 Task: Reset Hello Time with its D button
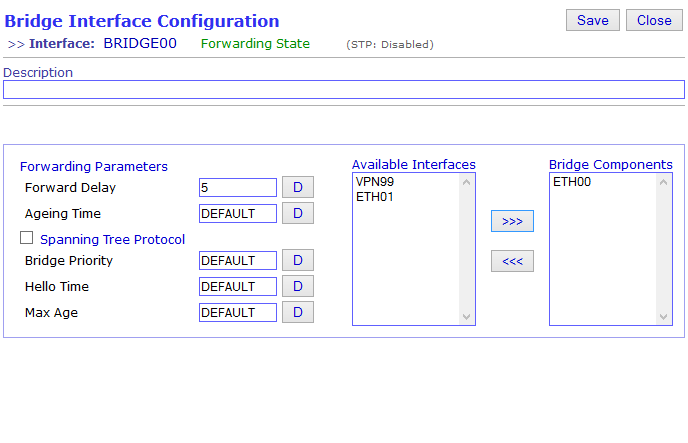pyautogui.click(x=297, y=286)
